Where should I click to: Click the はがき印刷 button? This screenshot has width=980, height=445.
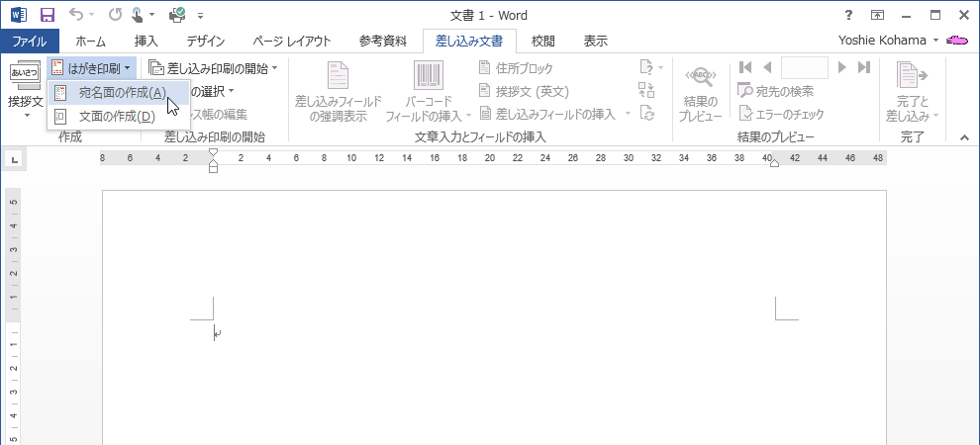91,68
